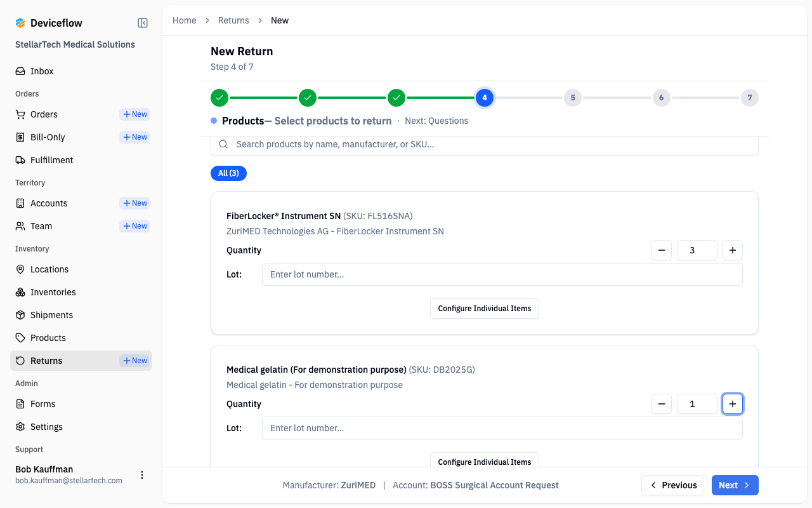Add a new account with +New

click(134, 203)
